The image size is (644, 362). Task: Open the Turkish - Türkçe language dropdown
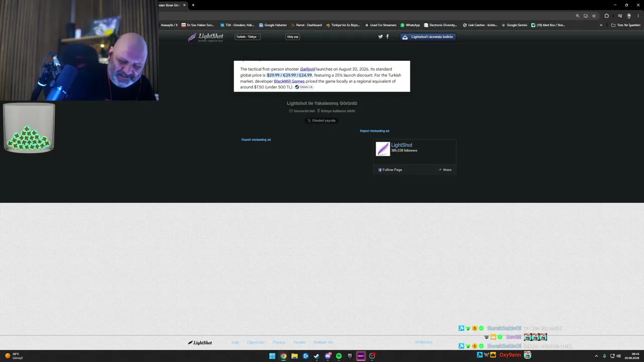(248, 37)
